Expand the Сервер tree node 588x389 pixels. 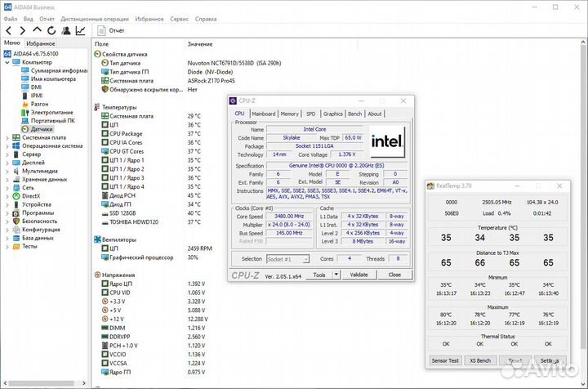click(x=7, y=154)
